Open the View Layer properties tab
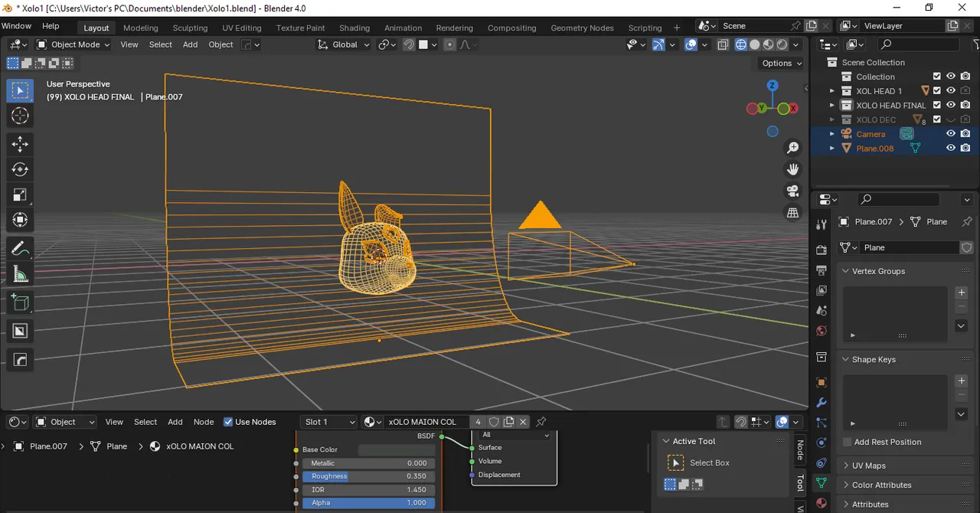Viewport: 980px width, 513px height. coord(822,290)
